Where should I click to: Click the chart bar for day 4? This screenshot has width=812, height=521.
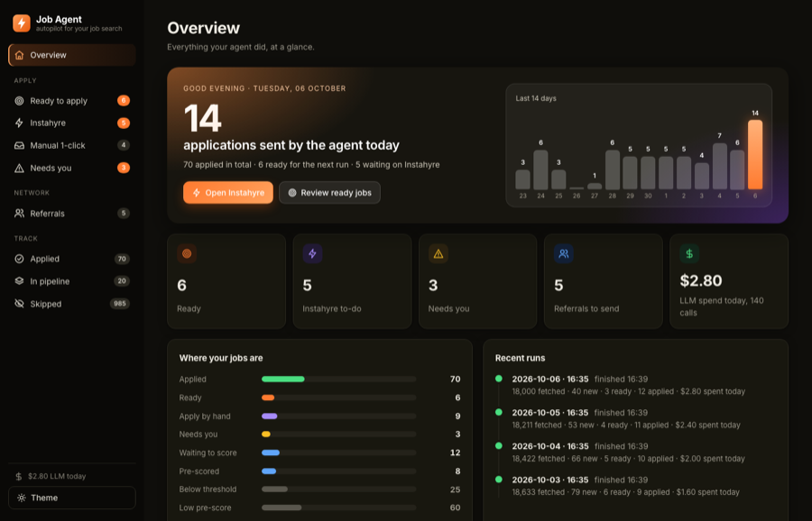719,166
